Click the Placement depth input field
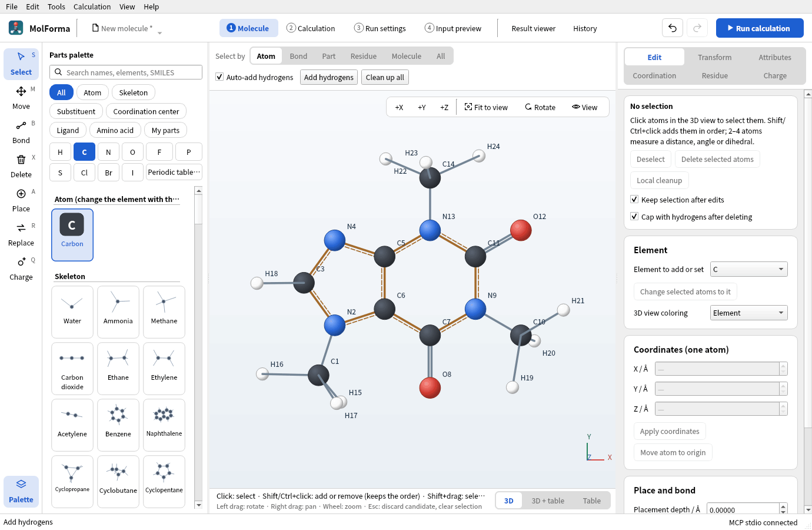 (744, 510)
